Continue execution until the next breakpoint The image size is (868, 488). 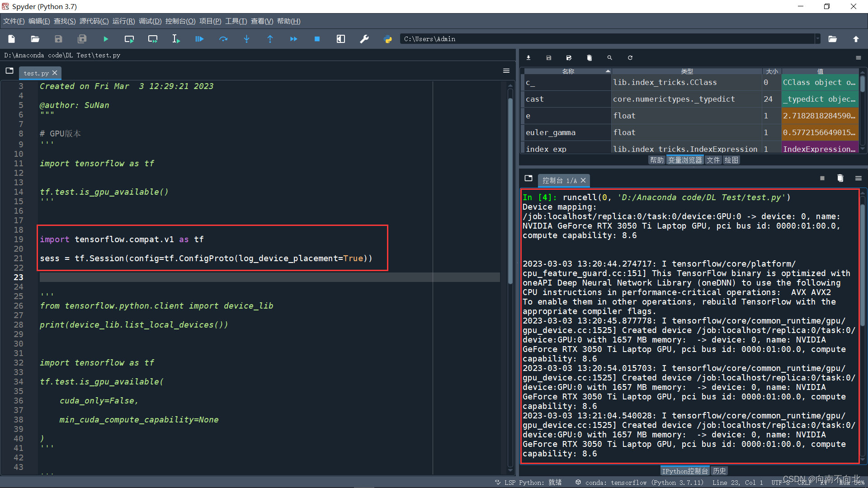point(294,39)
